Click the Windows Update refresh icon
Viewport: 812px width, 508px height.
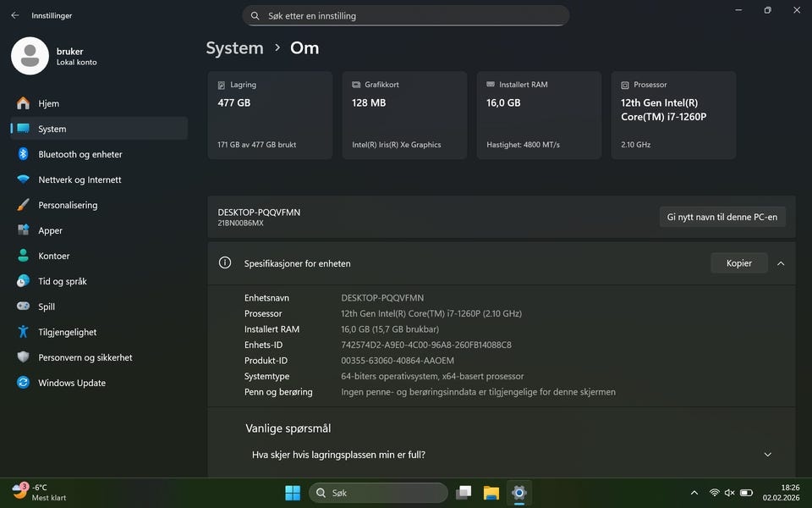point(24,383)
